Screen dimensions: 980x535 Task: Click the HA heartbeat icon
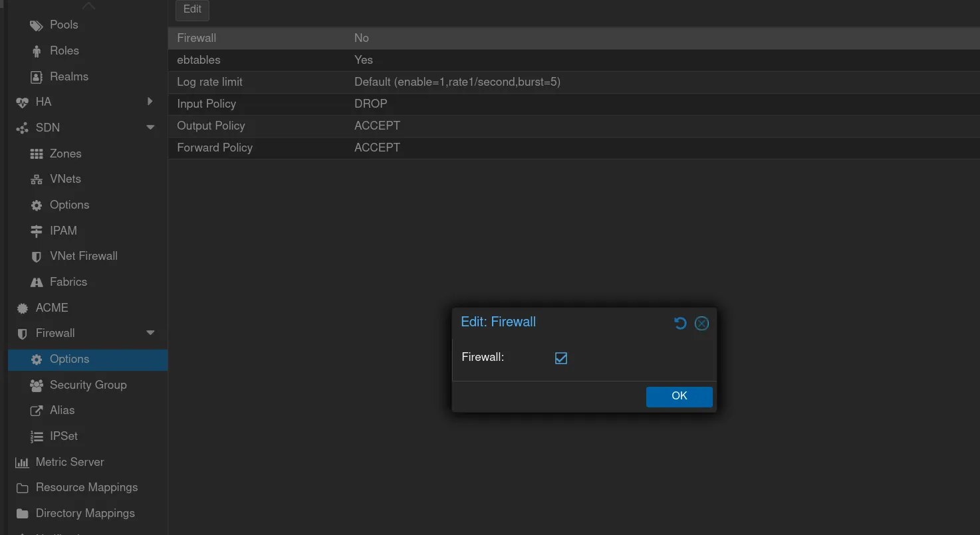click(x=23, y=102)
